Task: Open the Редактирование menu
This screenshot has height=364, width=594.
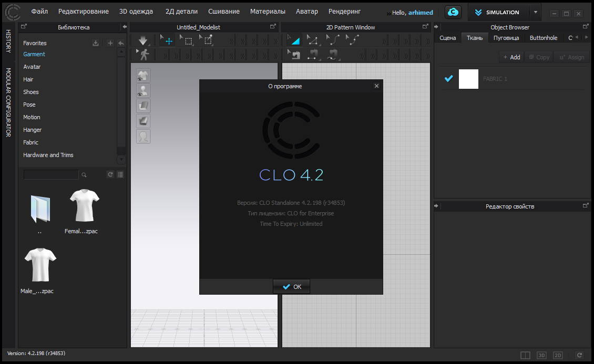Action: (x=84, y=12)
